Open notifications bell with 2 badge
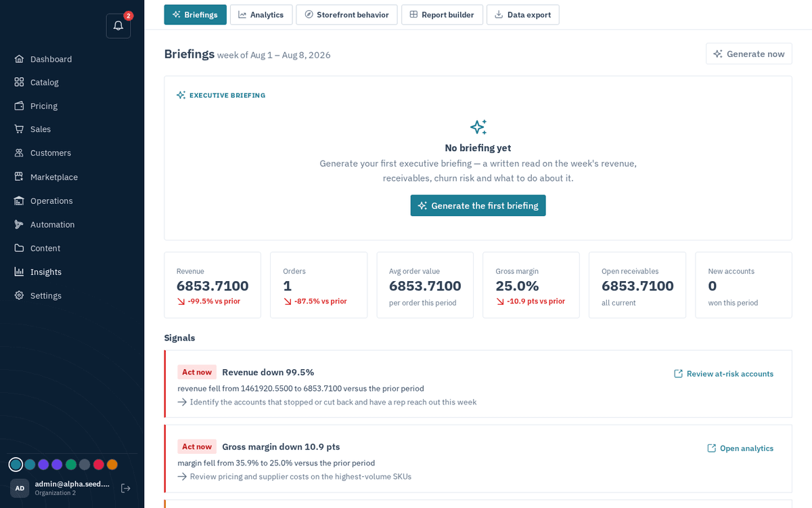Viewport: 812px width, 508px height. (x=118, y=26)
